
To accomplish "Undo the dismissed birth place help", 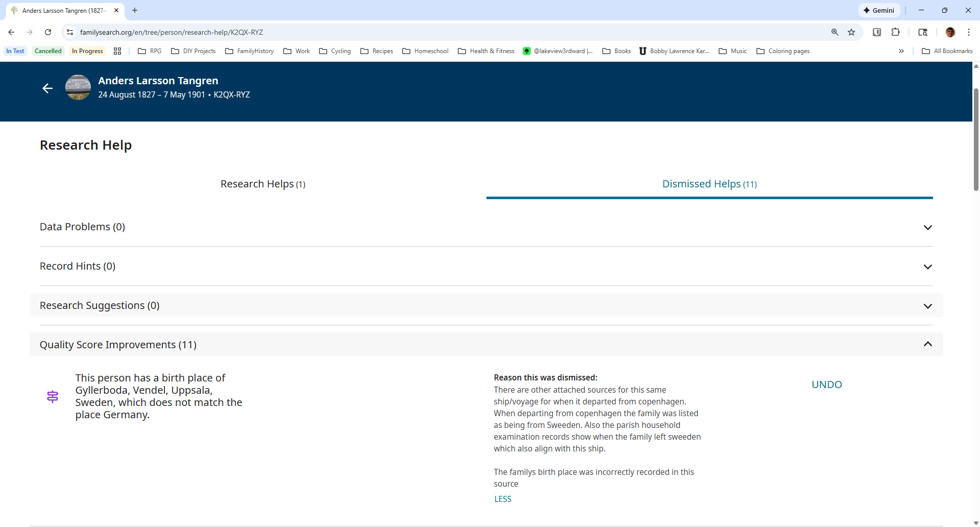I will coord(827,385).
